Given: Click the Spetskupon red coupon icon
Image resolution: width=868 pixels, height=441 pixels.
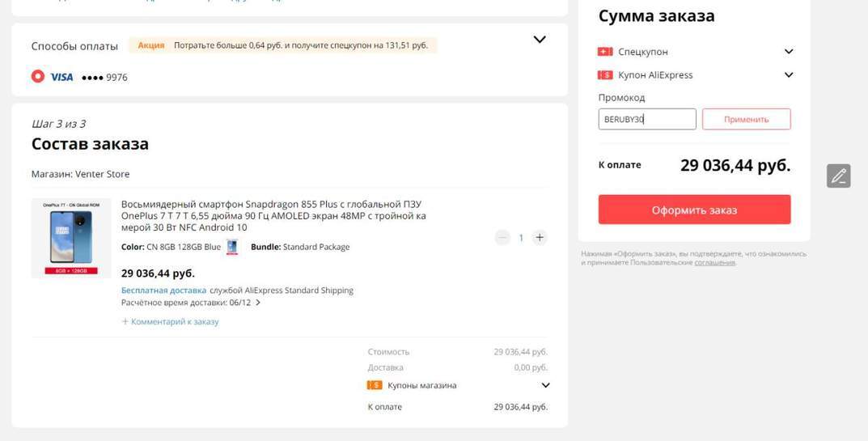Looking at the screenshot, I should pos(605,52).
